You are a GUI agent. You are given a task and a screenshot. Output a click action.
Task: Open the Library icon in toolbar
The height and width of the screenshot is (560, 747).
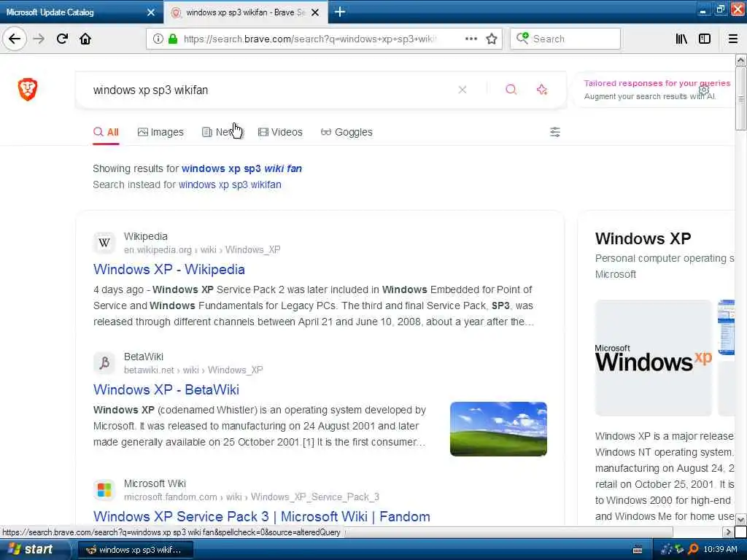click(x=681, y=39)
